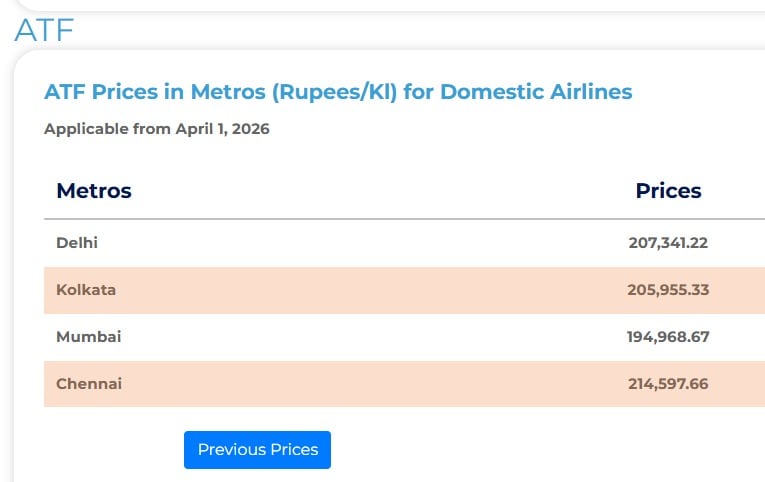The width and height of the screenshot is (765, 482).
Task: Click the Applicable from April 1, 2026 text
Action: click(x=157, y=129)
